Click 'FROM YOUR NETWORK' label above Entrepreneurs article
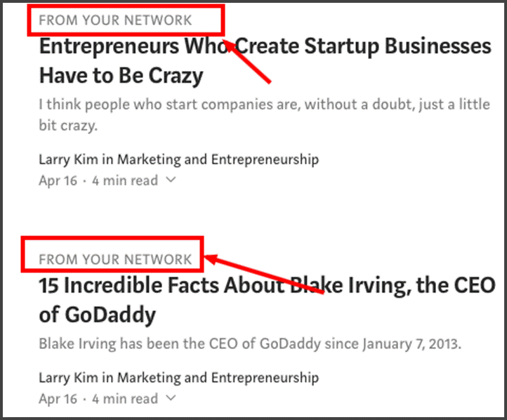The height and width of the screenshot is (420, 507). point(115,20)
